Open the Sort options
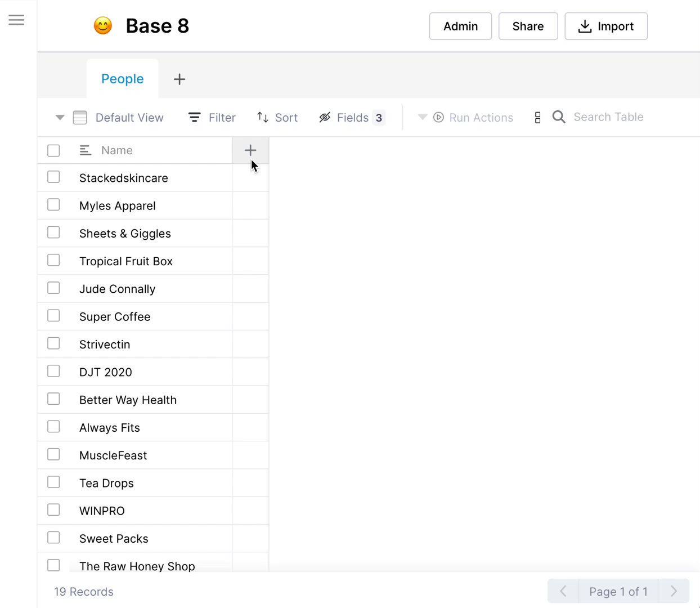Viewport: 700px width, 608px height. coord(277,118)
